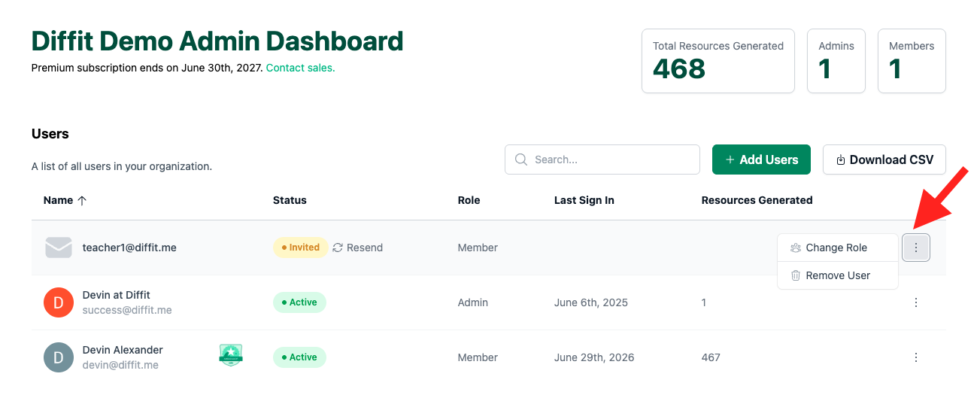Screen dimensions: 980x398
Task: Click the June 29th, 2026 sign-in date
Action: coord(594,357)
